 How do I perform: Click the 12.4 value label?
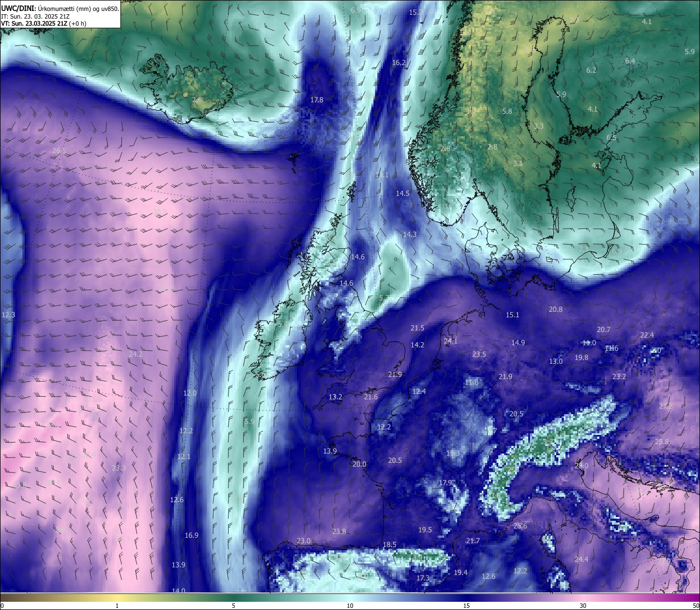pos(419,391)
